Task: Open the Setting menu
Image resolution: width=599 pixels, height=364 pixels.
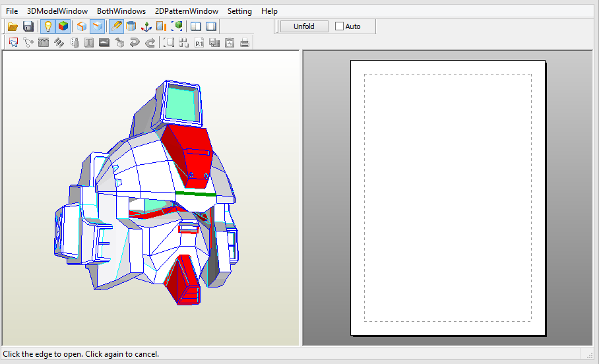Action: [239, 11]
